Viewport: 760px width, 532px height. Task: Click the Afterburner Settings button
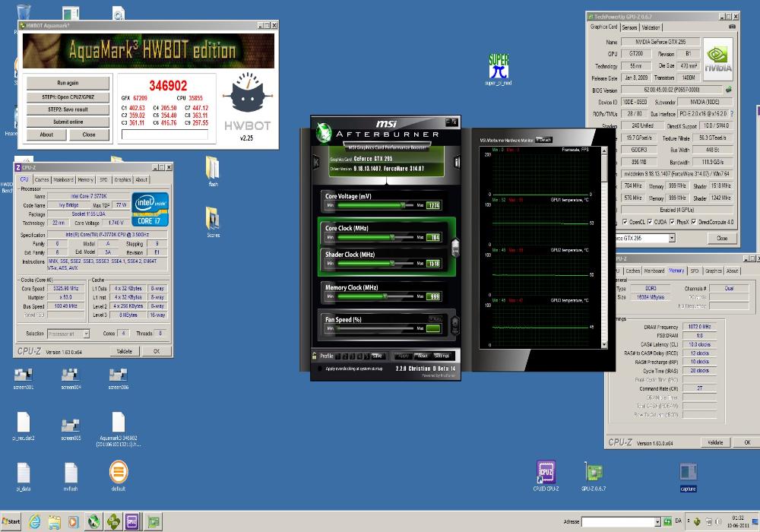point(442,356)
